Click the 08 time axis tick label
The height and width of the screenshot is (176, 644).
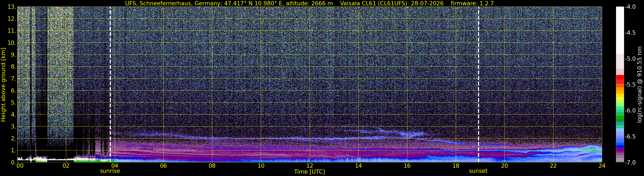pos(212,166)
